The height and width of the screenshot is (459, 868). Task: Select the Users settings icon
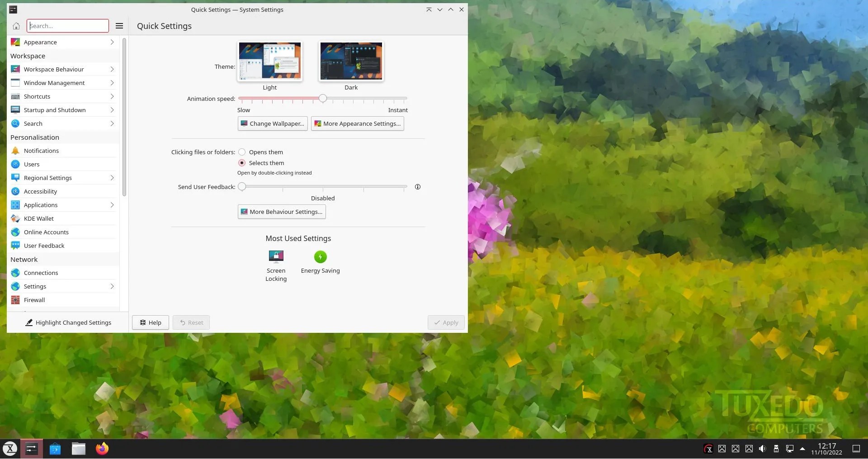tap(15, 164)
